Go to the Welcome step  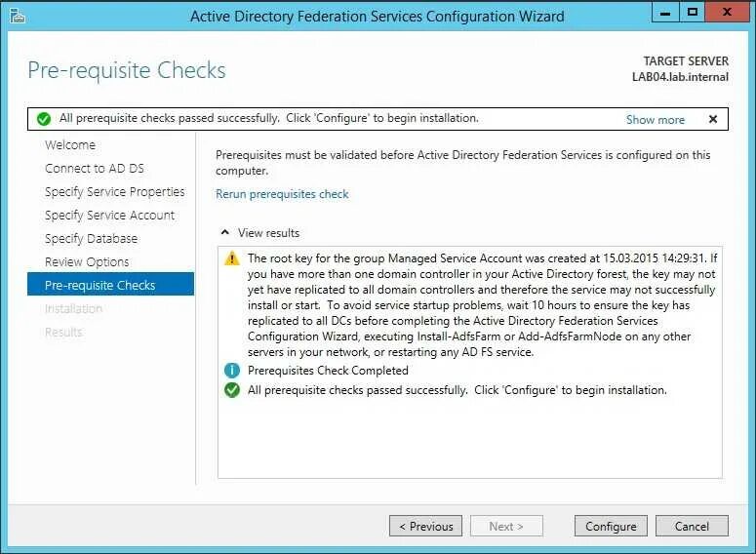70,145
